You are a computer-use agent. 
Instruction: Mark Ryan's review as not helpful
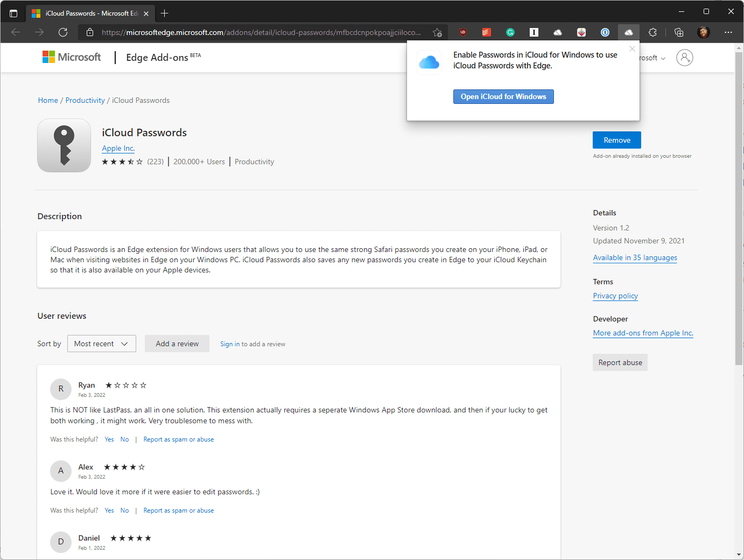125,439
